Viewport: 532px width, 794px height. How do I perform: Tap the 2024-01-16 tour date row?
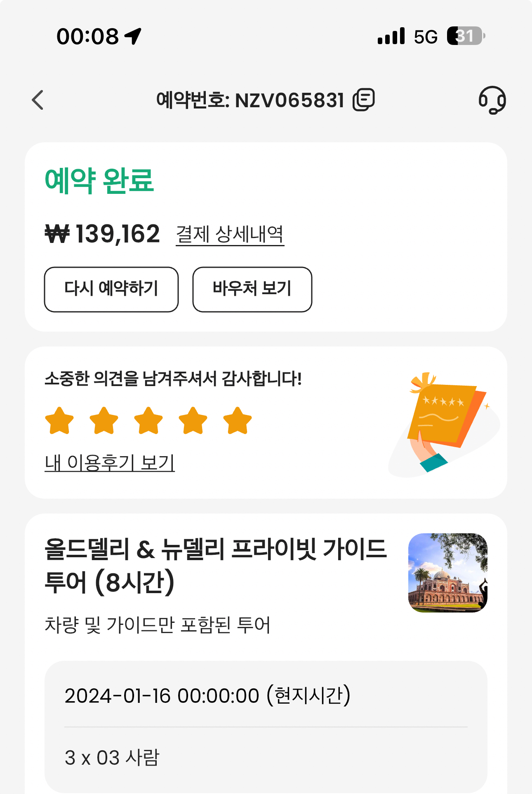tap(207, 696)
